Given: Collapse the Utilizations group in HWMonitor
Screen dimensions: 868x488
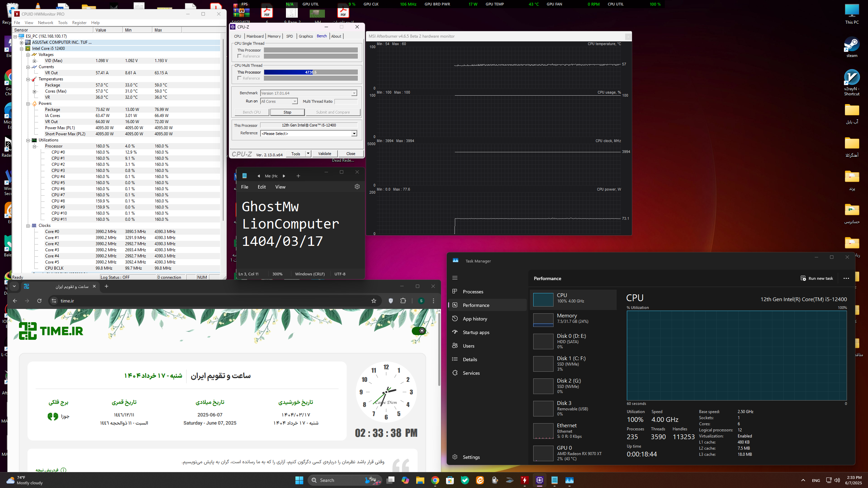Looking at the screenshot, I should pyautogui.click(x=28, y=140).
